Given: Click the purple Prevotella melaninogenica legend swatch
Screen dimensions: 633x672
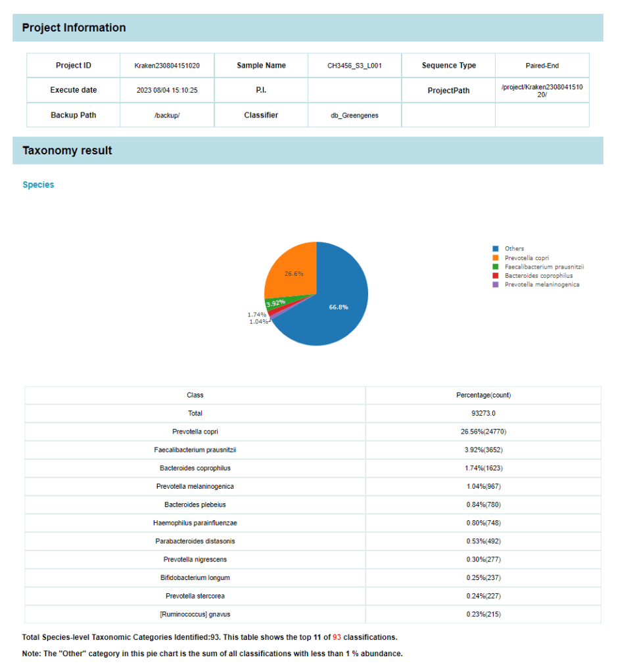Looking at the screenshot, I should click(496, 284).
